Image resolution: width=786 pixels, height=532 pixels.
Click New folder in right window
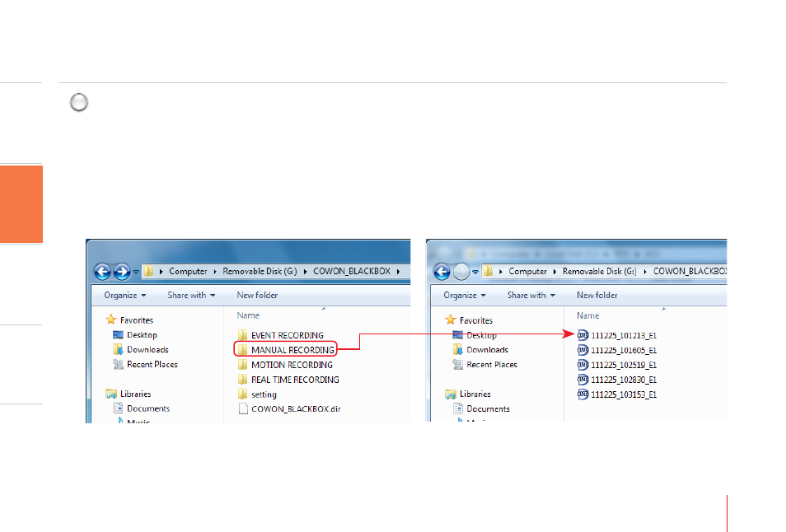[597, 295]
